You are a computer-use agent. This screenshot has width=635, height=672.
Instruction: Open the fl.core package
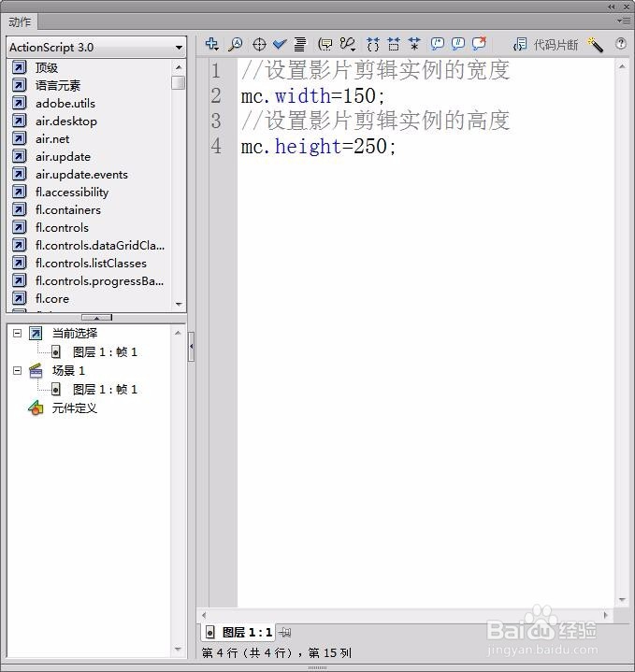(x=51, y=299)
